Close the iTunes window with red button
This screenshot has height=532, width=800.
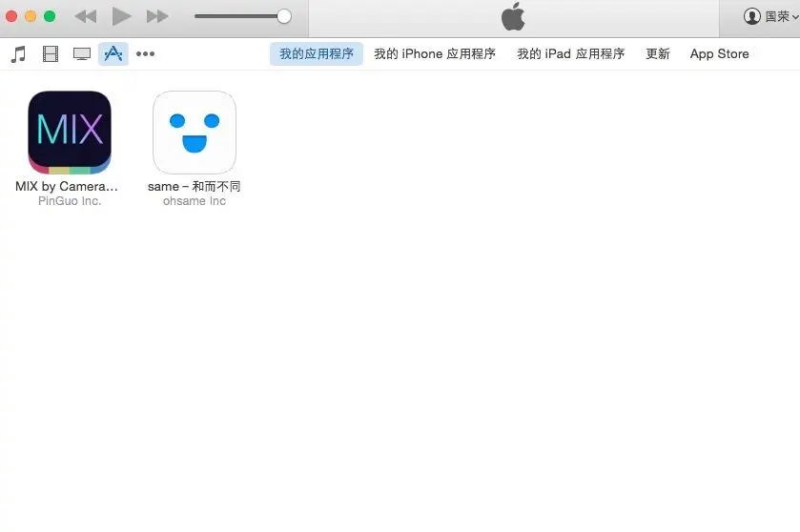click(11, 16)
